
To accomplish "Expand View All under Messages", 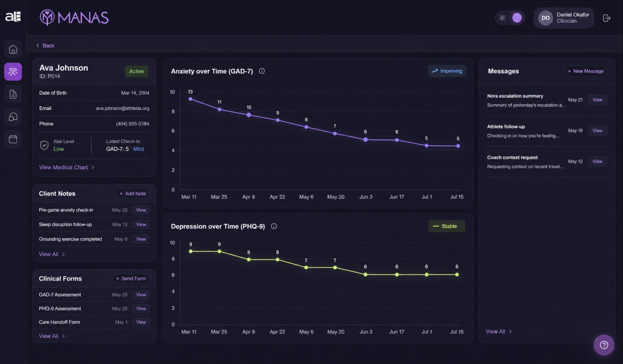I will pyautogui.click(x=499, y=331).
